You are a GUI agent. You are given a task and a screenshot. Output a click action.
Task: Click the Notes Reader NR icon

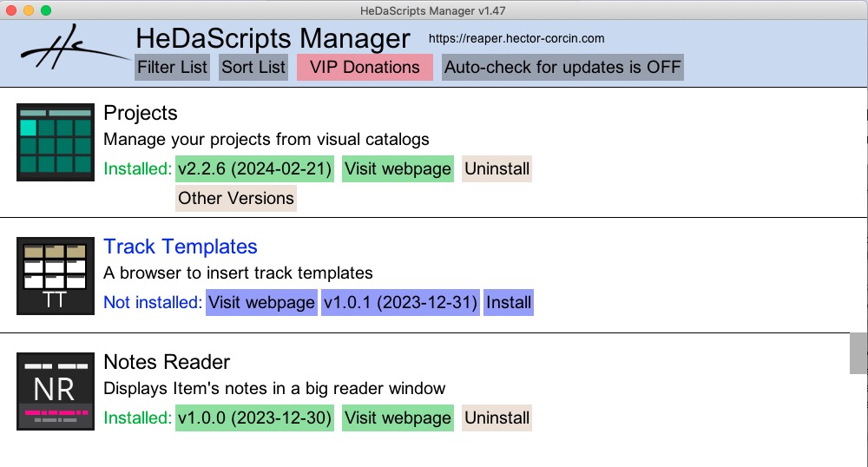56,391
